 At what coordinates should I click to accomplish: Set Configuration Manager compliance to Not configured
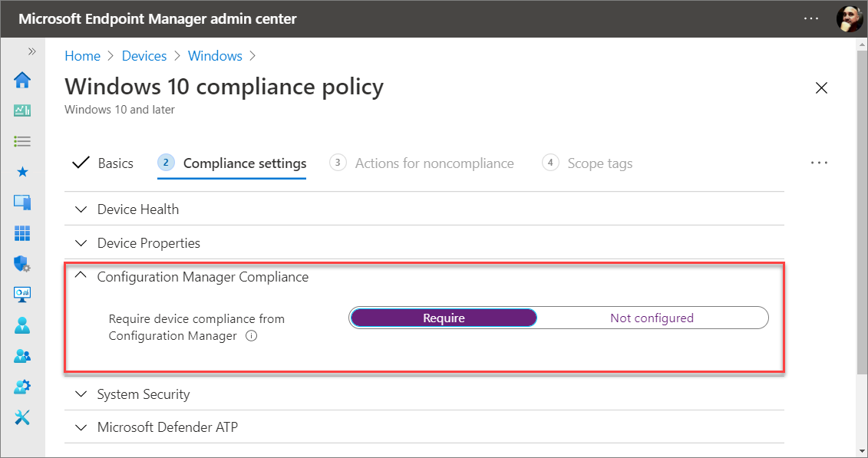652,318
